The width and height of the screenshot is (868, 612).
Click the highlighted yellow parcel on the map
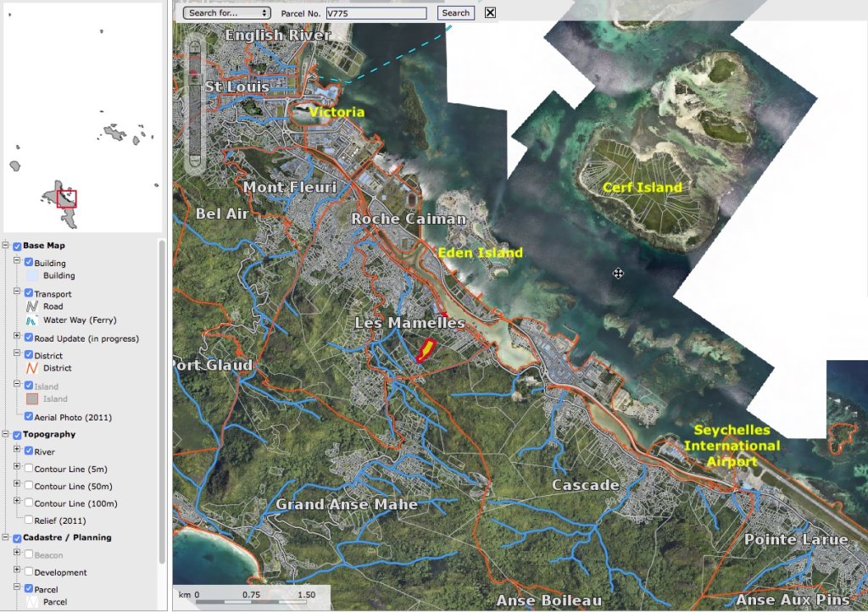point(426,349)
